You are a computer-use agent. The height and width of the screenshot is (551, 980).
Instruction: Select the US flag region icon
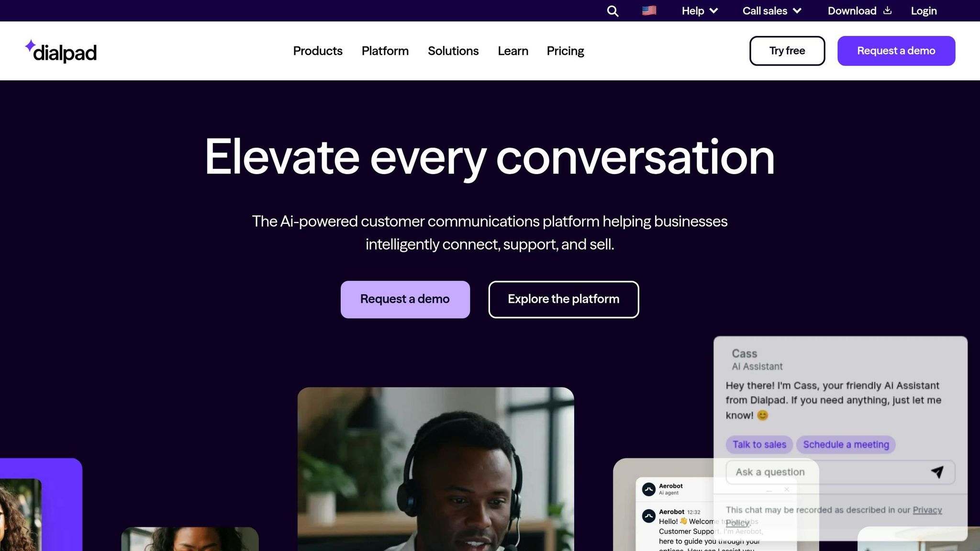pos(649,11)
